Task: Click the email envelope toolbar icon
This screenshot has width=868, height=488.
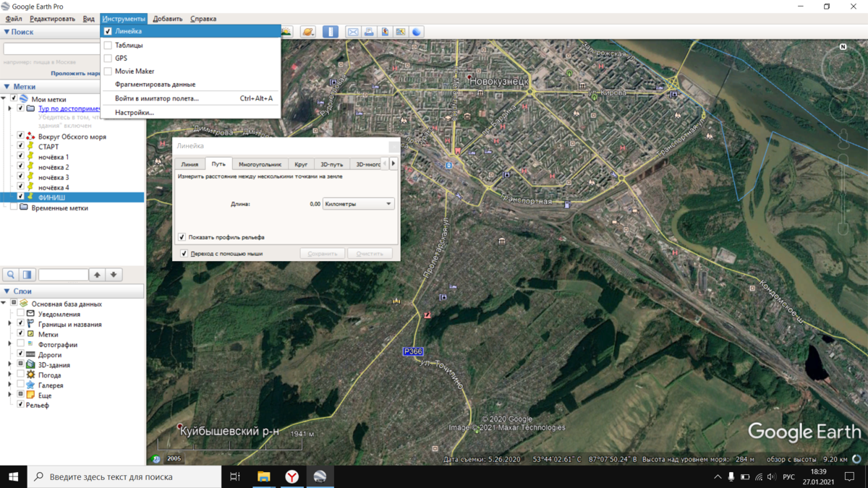Action: point(353,32)
